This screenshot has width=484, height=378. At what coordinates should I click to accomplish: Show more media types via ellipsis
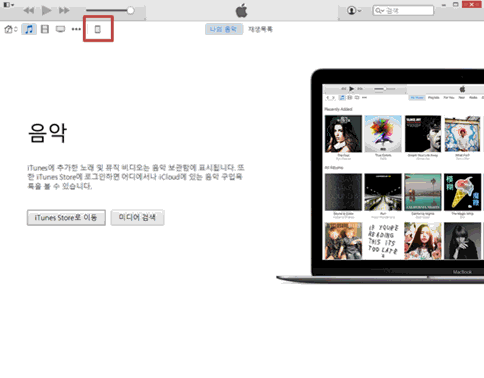(76, 29)
